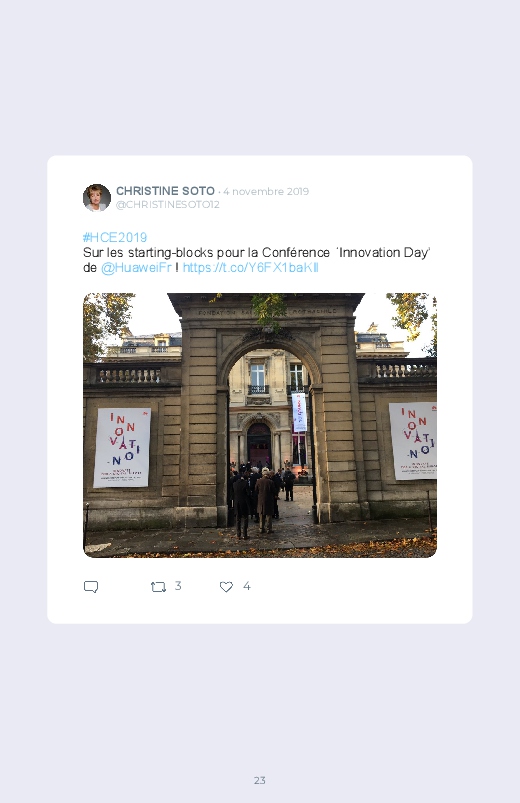Open Christine Soto's profile avatar
Screen dimensions: 520x803
point(97,198)
